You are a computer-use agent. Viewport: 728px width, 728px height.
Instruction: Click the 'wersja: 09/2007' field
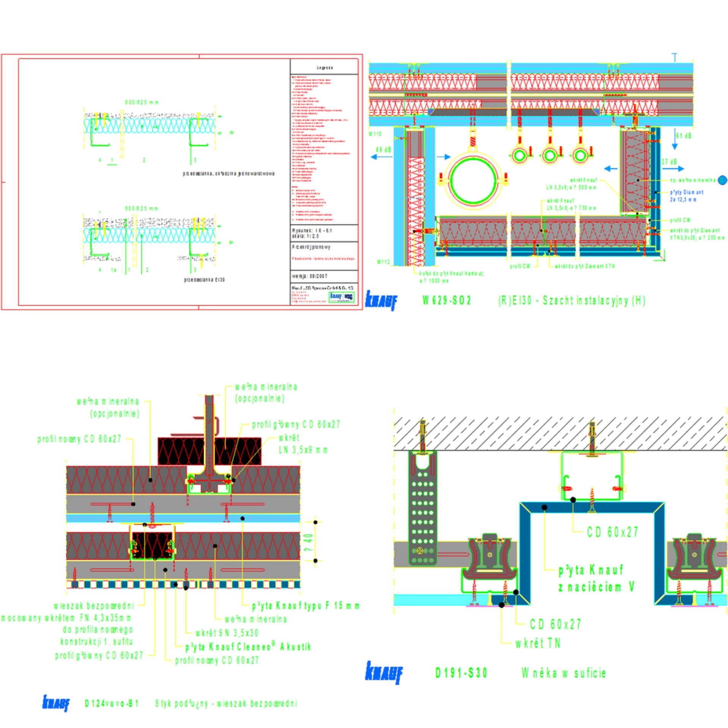pyautogui.click(x=309, y=276)
